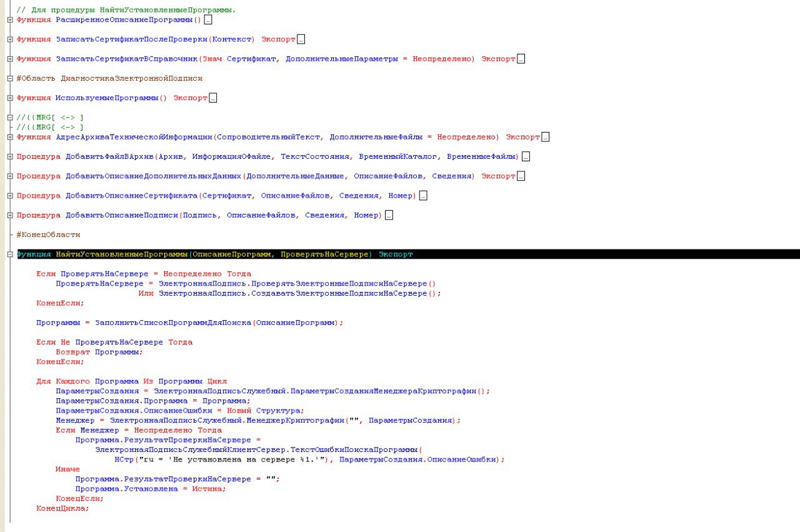Click comment '// Для процедуры НайтиУстановленныеПрограммы.'
800x532 pixels.
click(x=126, y=10)
